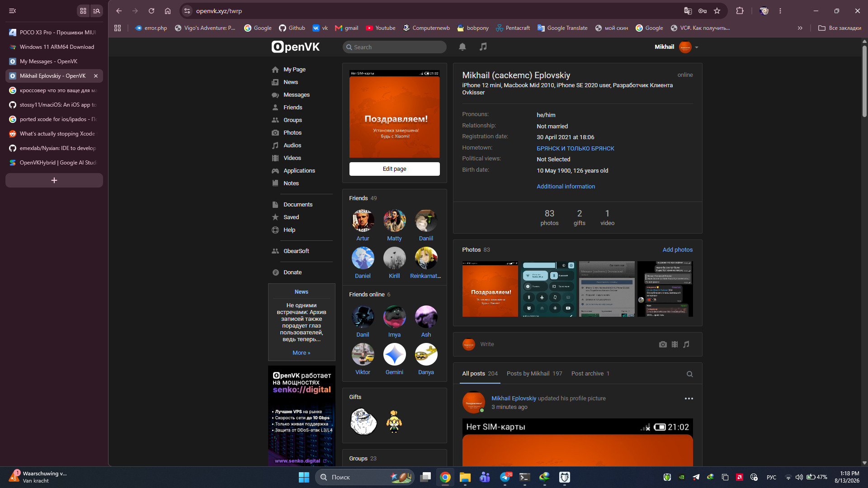The width and height of the screenshot is (868, 488).
Task: Attach a video to the post
Action: [675, 344]
